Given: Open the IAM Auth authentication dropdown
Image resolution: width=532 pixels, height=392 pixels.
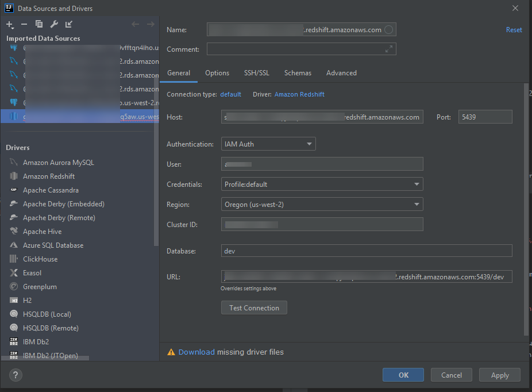Looking at the screenshot, I should point(268,144).
